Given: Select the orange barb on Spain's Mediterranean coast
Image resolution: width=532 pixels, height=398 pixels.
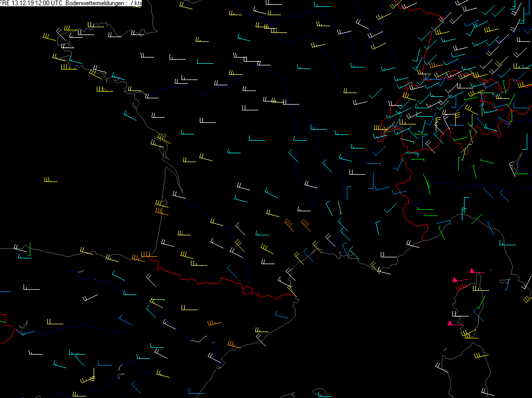Looking at the screenshot, I should click(x=233, y=345).
